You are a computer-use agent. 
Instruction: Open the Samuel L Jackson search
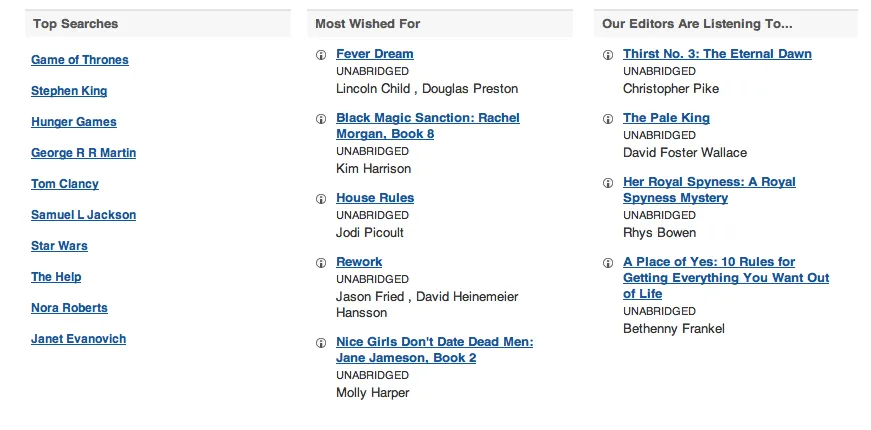click(83, 215)
